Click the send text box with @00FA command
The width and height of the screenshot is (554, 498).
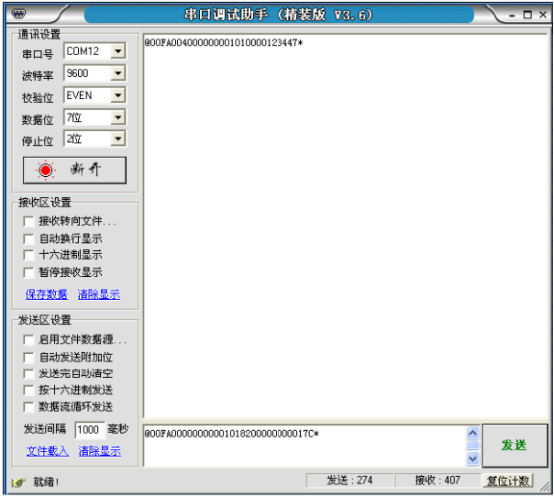click(305, 446)
